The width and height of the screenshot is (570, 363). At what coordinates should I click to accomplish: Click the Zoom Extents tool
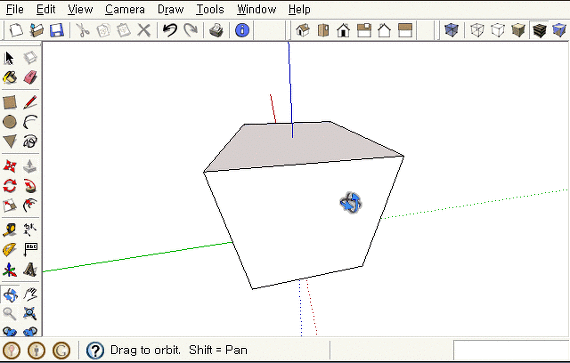click(30, 314)
